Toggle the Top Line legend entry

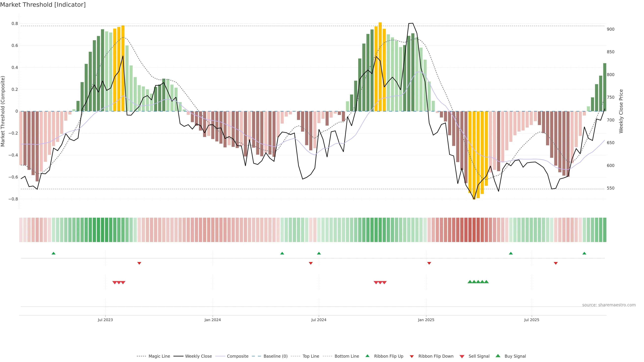click(311, 356)
